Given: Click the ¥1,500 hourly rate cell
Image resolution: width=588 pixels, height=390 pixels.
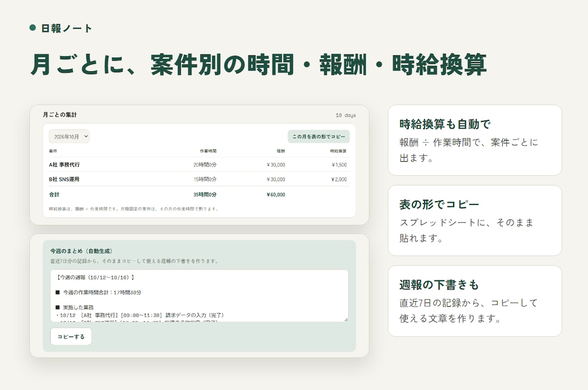Looking at the screenshot, I should click(339, 165).
